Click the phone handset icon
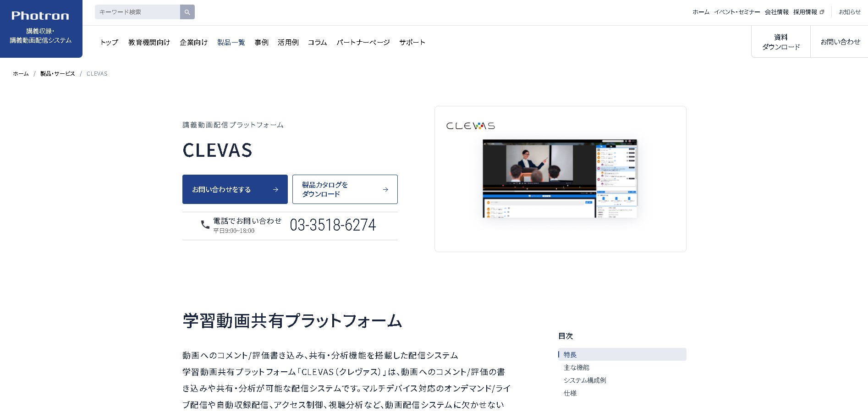Image resolution: width=868 pixels, height=413 pixels. click(x=205, y=225)
